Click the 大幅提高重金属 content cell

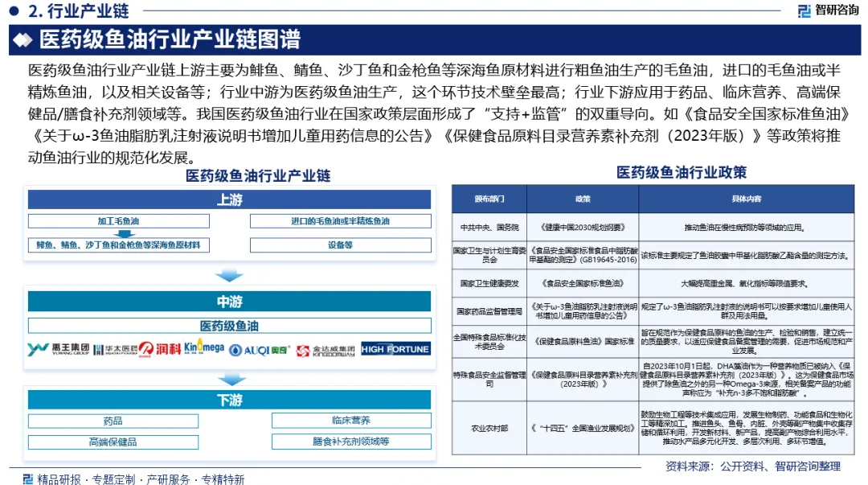[x=746, y=283]
